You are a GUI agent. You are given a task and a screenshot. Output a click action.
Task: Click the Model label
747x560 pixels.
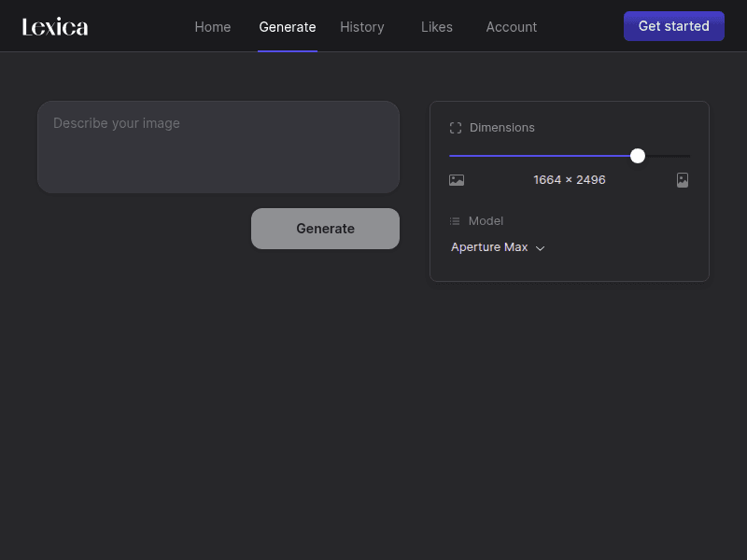pos(486,221)
